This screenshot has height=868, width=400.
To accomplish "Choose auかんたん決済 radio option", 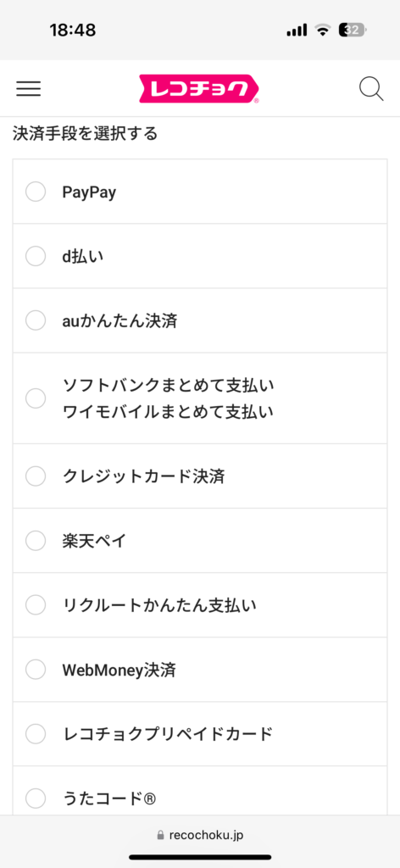I will (36, 320).
